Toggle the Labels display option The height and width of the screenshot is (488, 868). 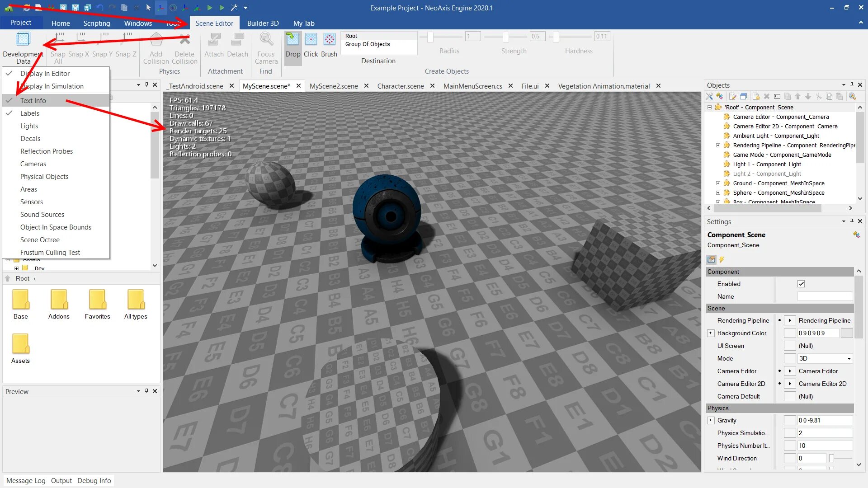pos(30,113)
